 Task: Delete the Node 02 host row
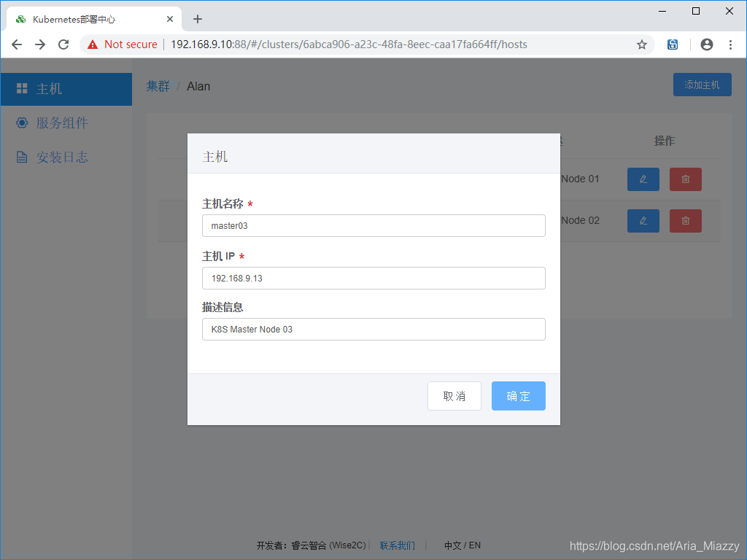pyautogui.click(x=686, y=221)
